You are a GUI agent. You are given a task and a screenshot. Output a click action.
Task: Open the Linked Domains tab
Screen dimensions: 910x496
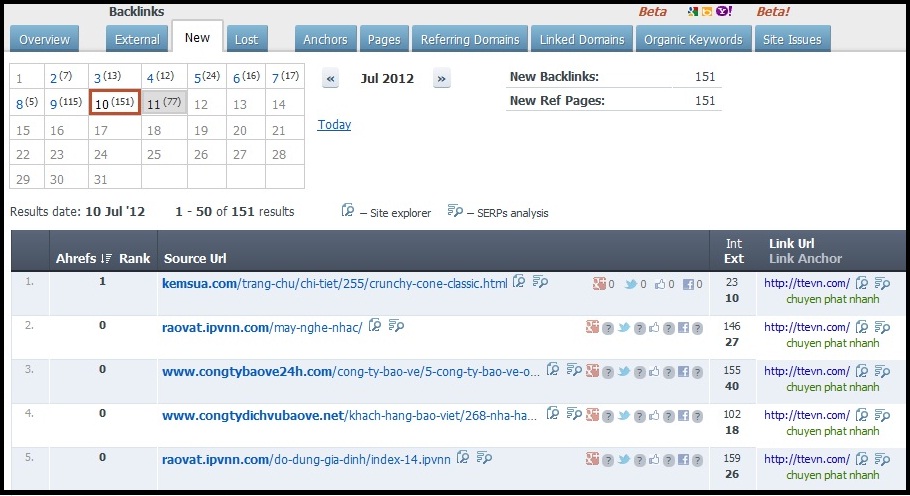pos(582,39)
